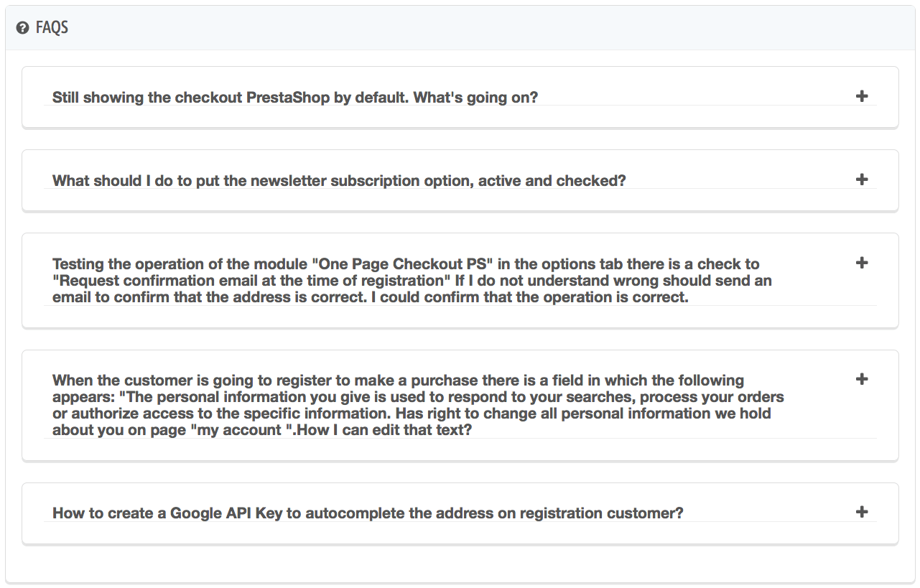Click empty area below the last FAQ card

click(x=460, y=564)
